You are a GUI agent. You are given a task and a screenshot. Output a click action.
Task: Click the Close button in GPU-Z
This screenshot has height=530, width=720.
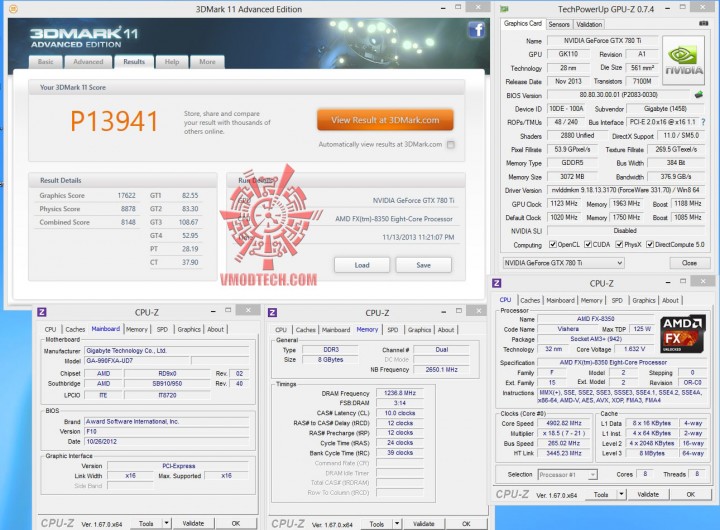(x=689, y=263)
